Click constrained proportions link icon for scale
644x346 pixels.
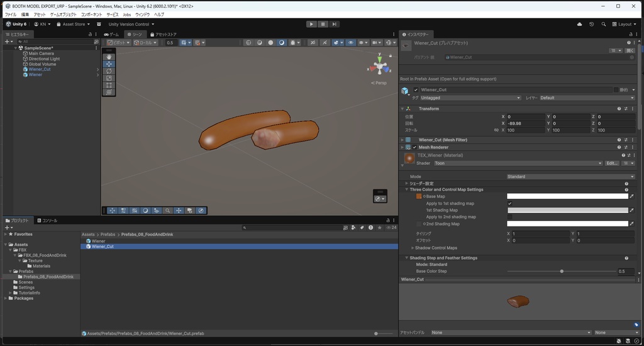coord(496,130)
